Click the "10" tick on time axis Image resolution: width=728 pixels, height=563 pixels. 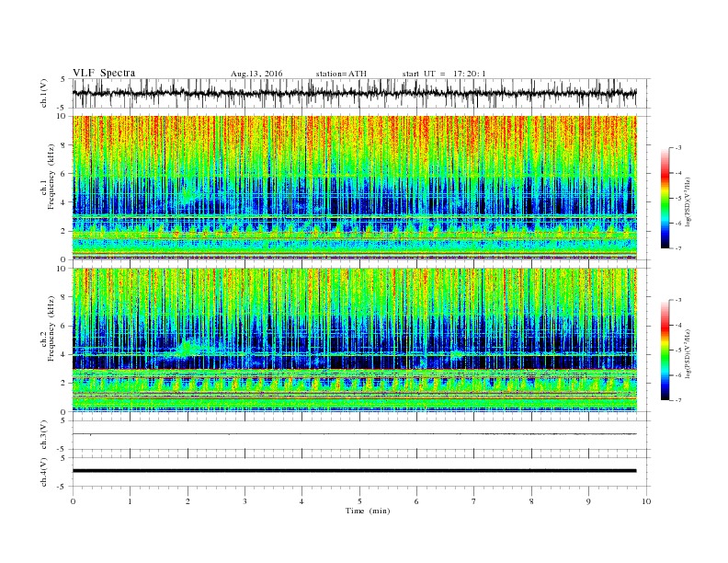click(646, 501)
